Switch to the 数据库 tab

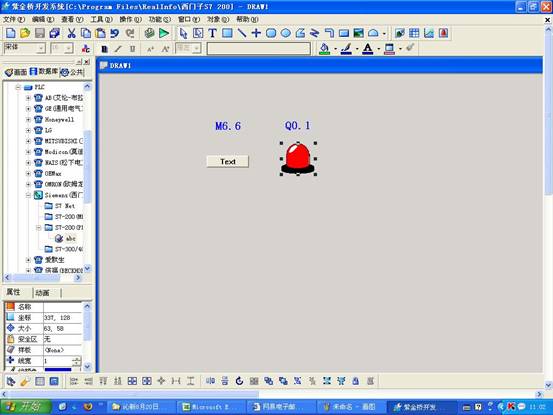44,72
